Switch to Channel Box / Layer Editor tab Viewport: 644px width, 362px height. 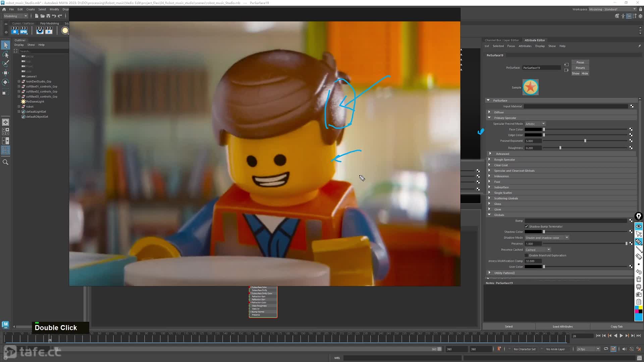click(x=502, y=40)
